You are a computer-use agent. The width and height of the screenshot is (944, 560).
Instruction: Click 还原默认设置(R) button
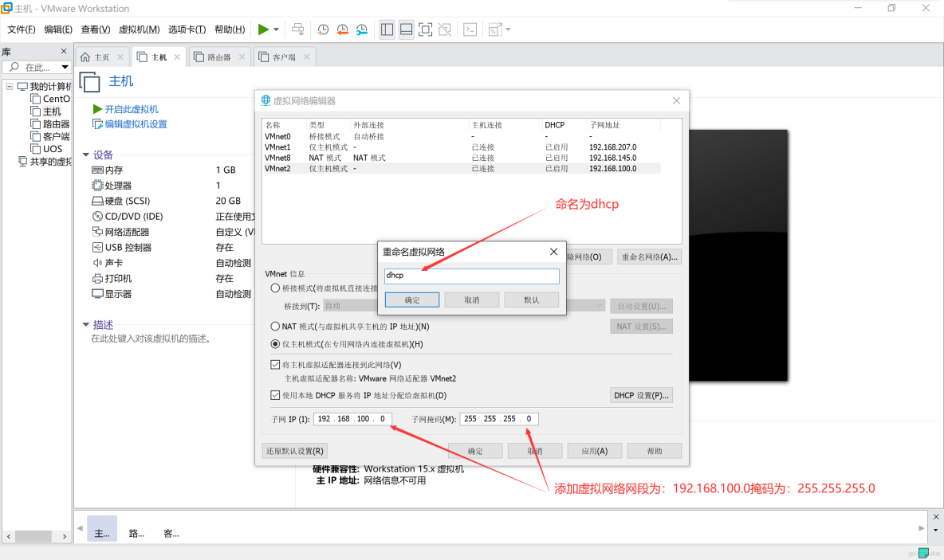click(295, 451)
